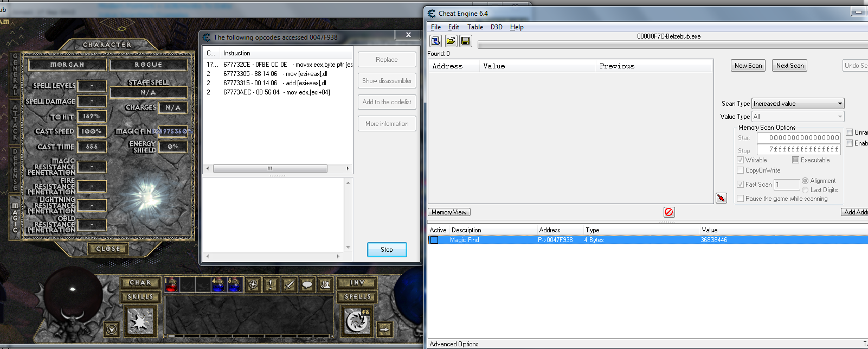Toggle the Fast Scan checkbox
868x349 pixels.
(740, 185)
